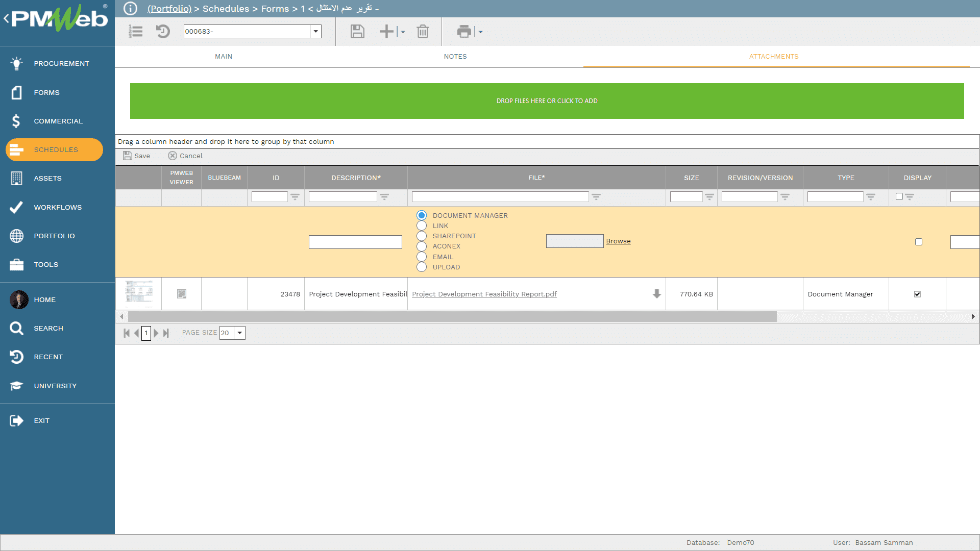Click the Tools briefcase icon

(16, 264)
